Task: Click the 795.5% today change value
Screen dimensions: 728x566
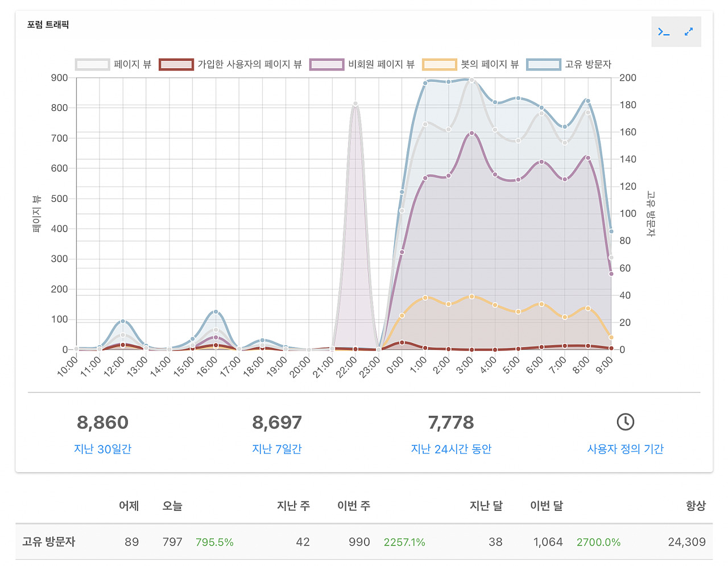Action: (214, 543)
